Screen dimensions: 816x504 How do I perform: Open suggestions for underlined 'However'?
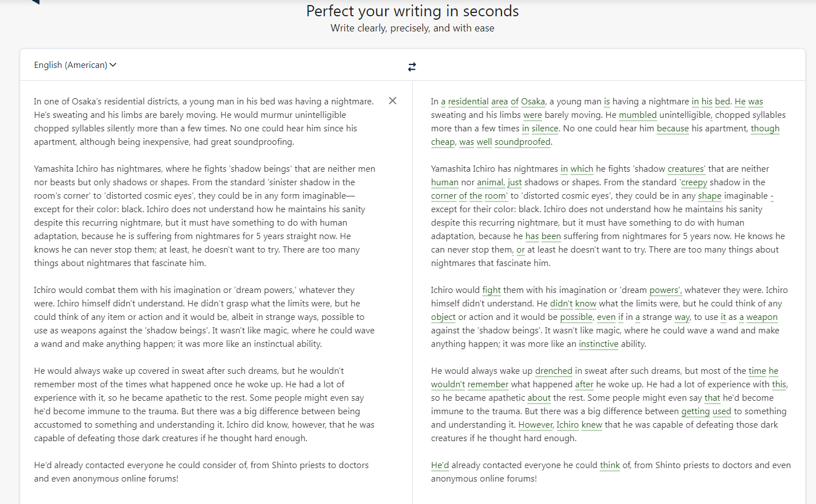coord(535,425)
